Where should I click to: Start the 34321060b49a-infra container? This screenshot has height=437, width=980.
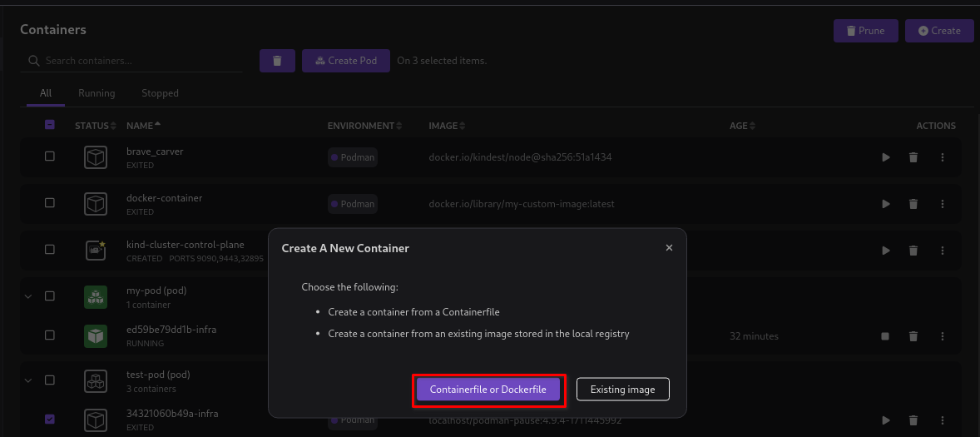pyautogui.click(x=886, y=420)
